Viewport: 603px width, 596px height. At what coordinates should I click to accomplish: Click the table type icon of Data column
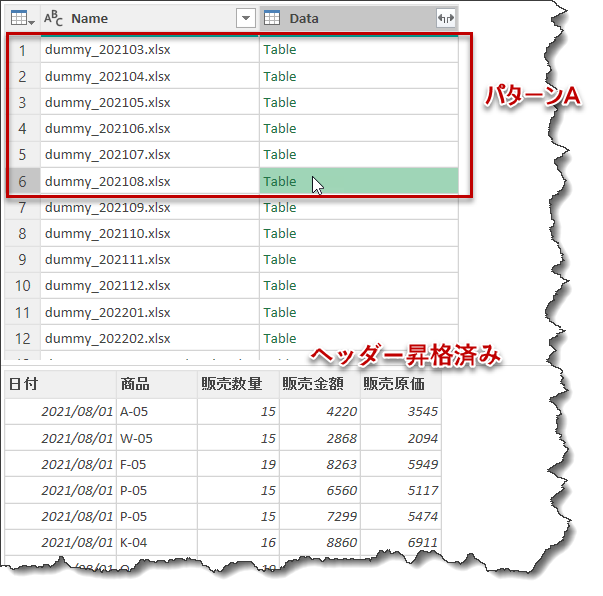point(272,18)
